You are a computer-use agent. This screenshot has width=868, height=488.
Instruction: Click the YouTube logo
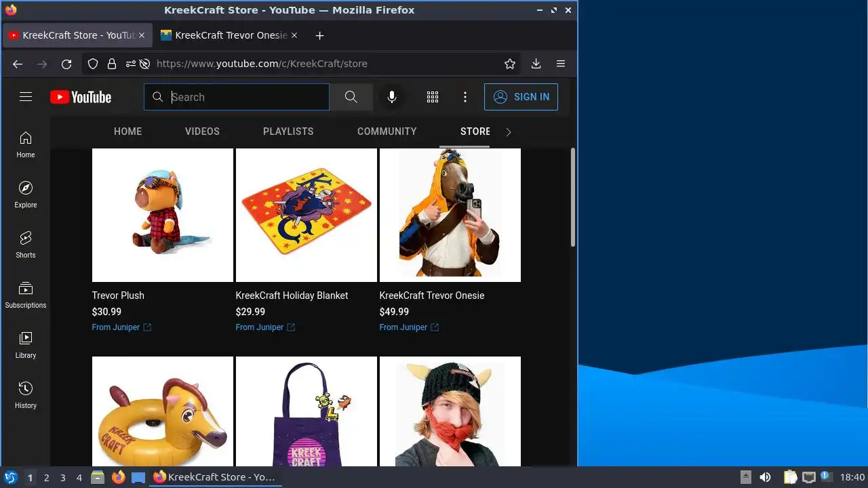[x=81, y=97]
